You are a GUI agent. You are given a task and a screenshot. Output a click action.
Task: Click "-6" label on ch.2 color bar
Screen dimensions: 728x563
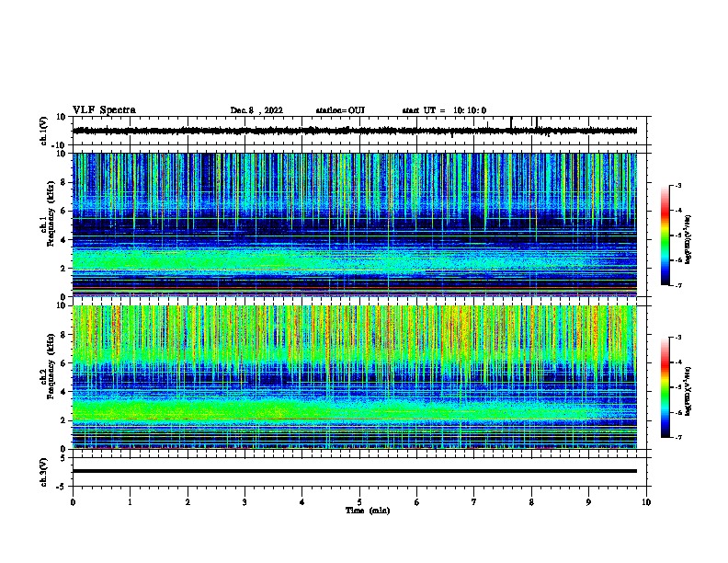click(678, 412)
